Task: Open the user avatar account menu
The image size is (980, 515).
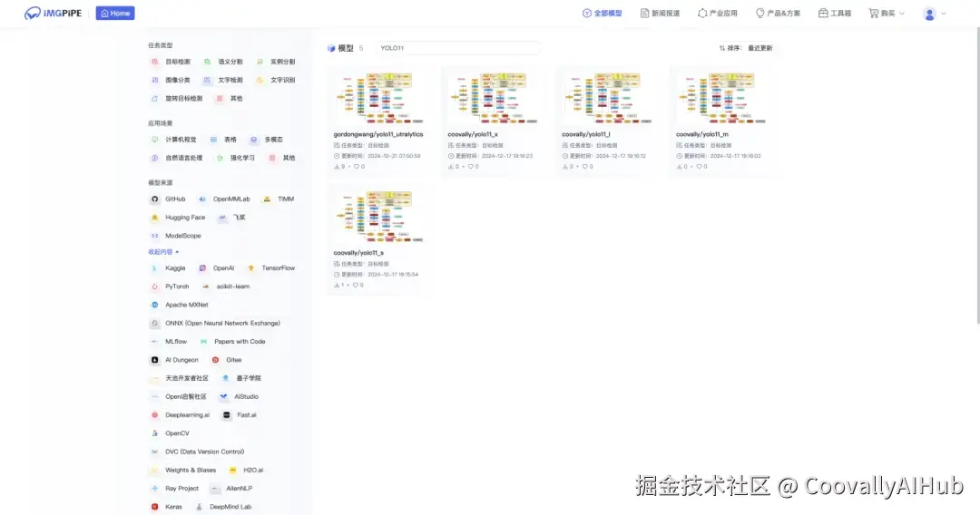Action: (x=935, y=13)
